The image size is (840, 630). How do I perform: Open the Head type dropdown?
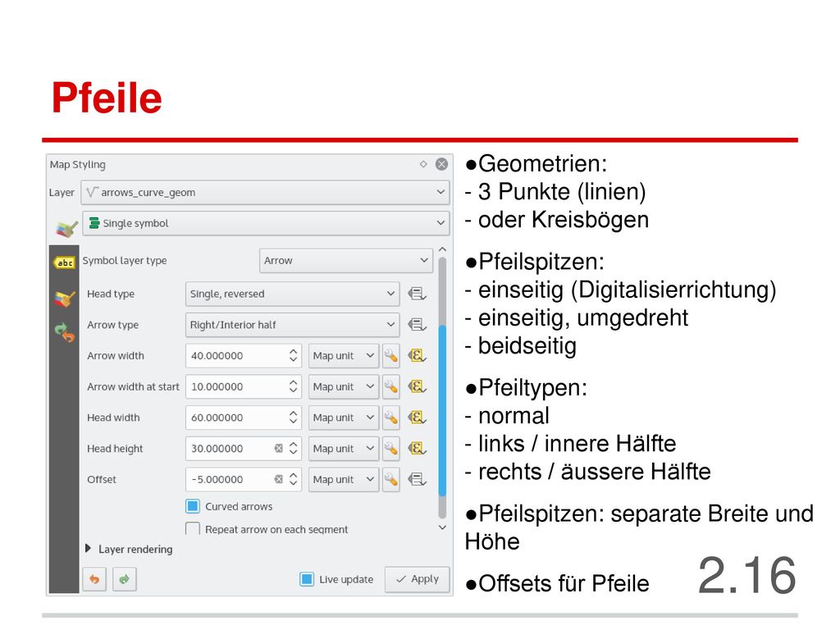point(293,294)
